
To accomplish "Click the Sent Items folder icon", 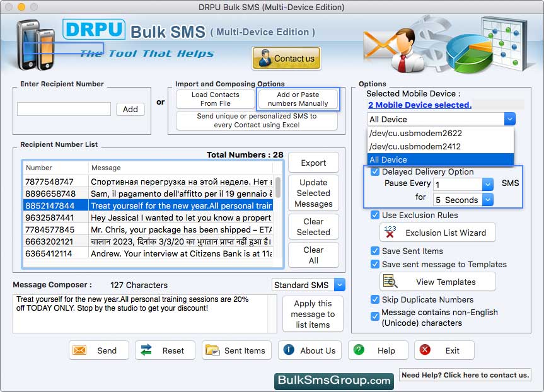I will click(212, 350).
